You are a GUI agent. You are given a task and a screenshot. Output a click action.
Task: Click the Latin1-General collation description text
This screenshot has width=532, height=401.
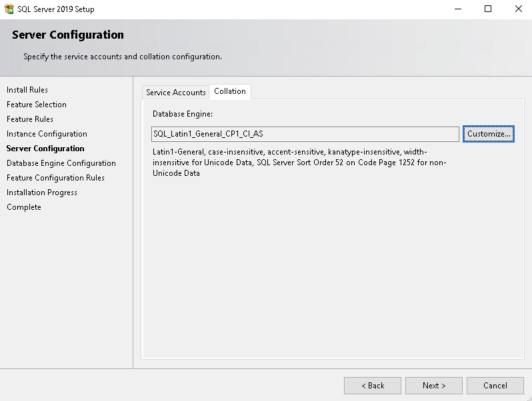point(299,163)
